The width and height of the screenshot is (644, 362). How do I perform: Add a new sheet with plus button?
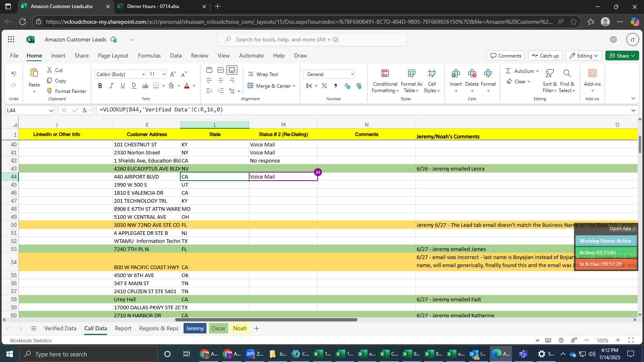point(256,328)
